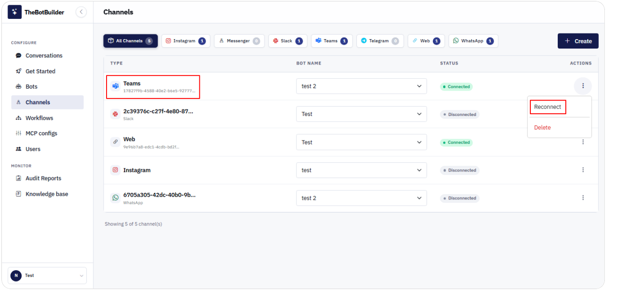Select Channels in the sidebar
This screenshot has width=644, height=290.
[47, 102]
